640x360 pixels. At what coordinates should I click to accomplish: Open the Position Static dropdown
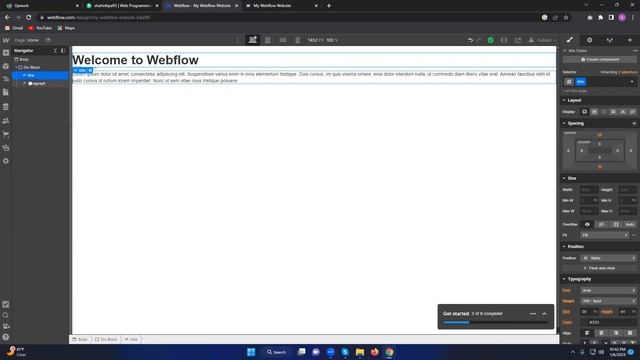[x=609, y=258]
